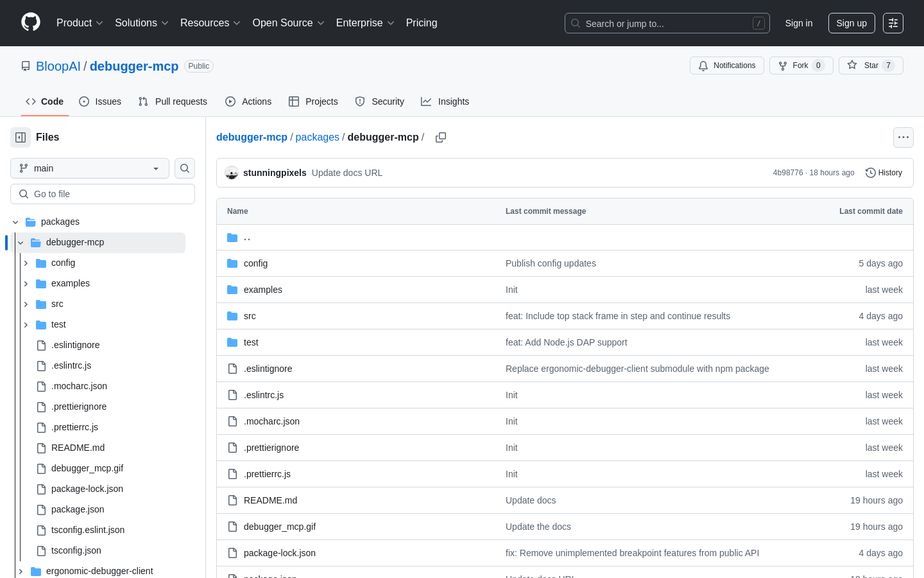Viewport: 924px width, 578px height.
Task: Click the Sign in link
Action: [x=799, y=23]
